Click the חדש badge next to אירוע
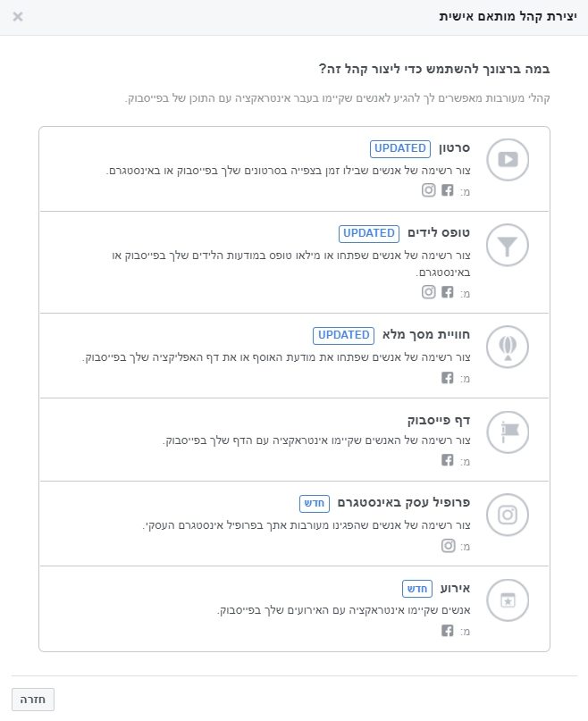 click(417, 589)
